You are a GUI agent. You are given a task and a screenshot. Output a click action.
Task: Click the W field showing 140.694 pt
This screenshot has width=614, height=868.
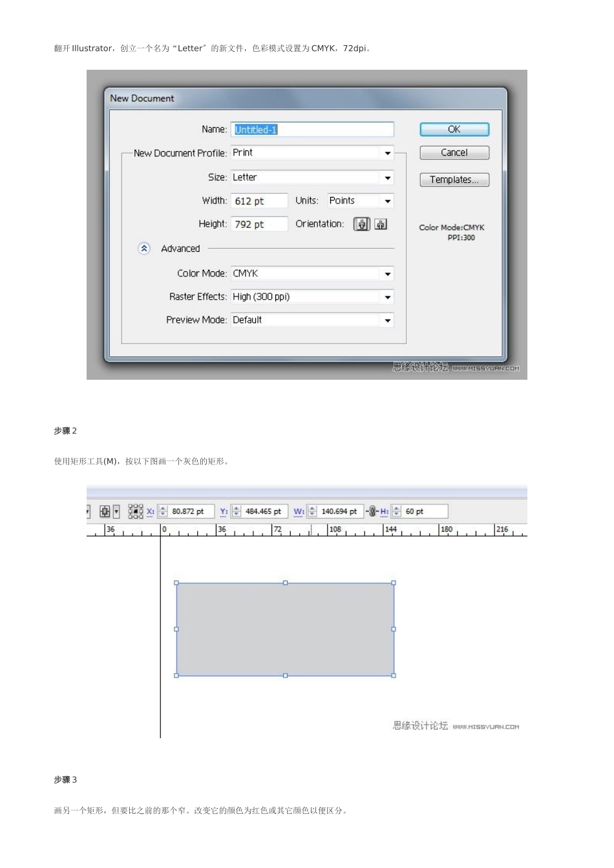[341, 512]
